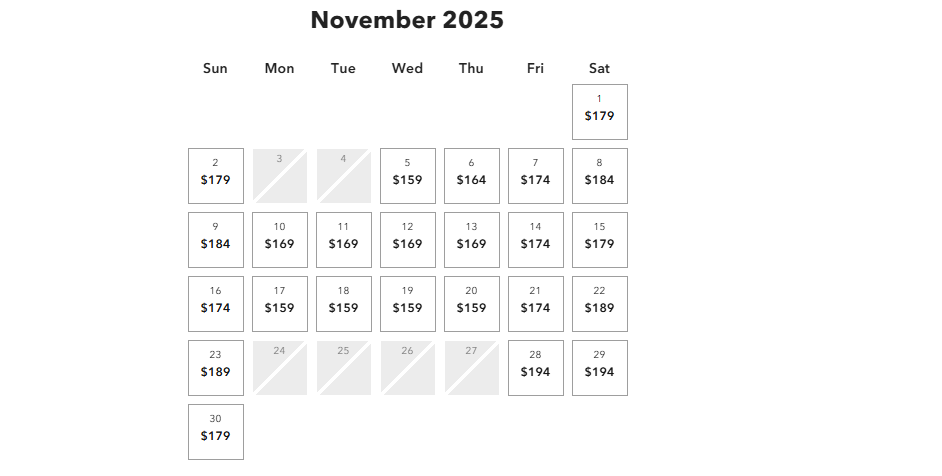Select November 22 at $189
942x476 pixels.
pos(600,304)
